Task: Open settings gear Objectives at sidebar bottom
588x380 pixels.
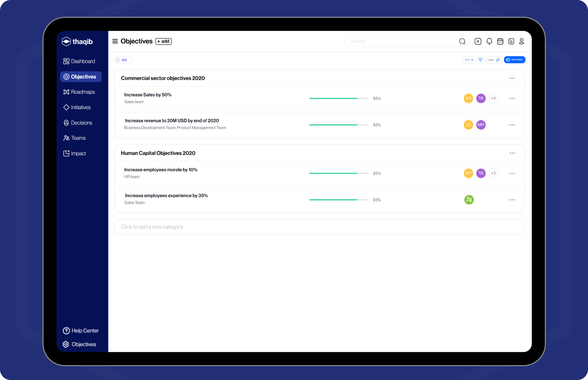Action: click(79, 344)
